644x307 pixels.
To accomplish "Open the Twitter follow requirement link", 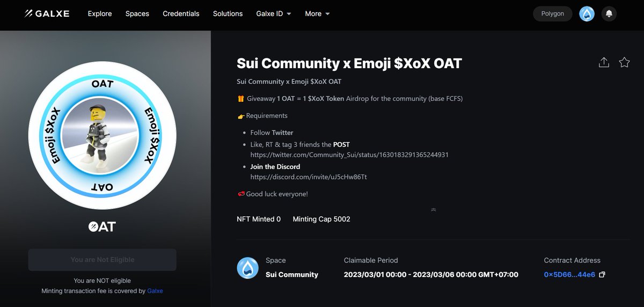I will click(282, 133).
